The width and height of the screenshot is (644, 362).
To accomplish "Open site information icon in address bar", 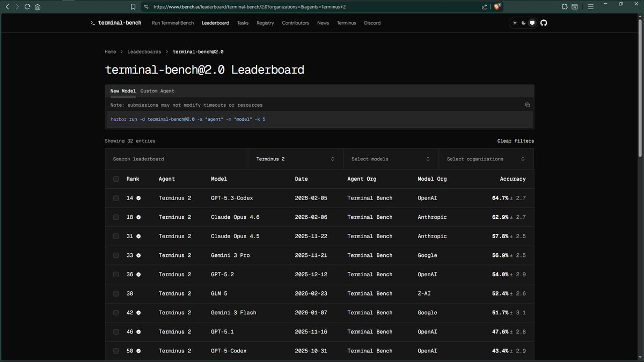I will click(146, 7).
